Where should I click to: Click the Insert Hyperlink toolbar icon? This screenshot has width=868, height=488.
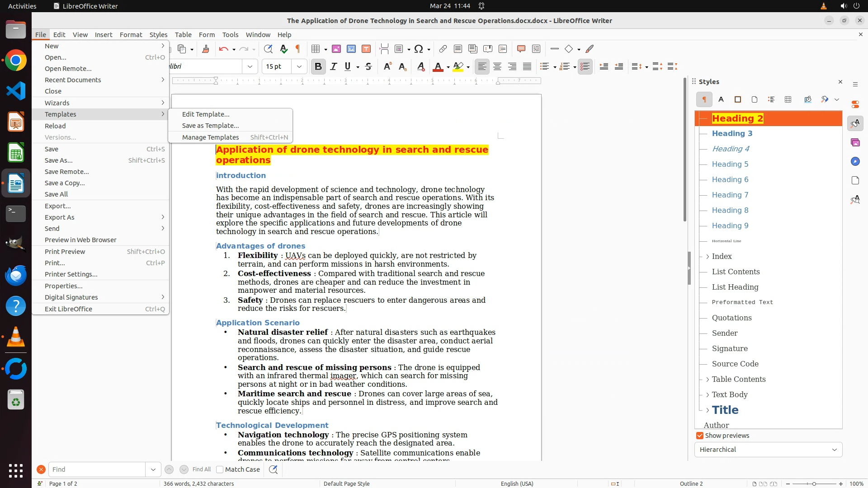pyautogui.click(x=443, y=49)
